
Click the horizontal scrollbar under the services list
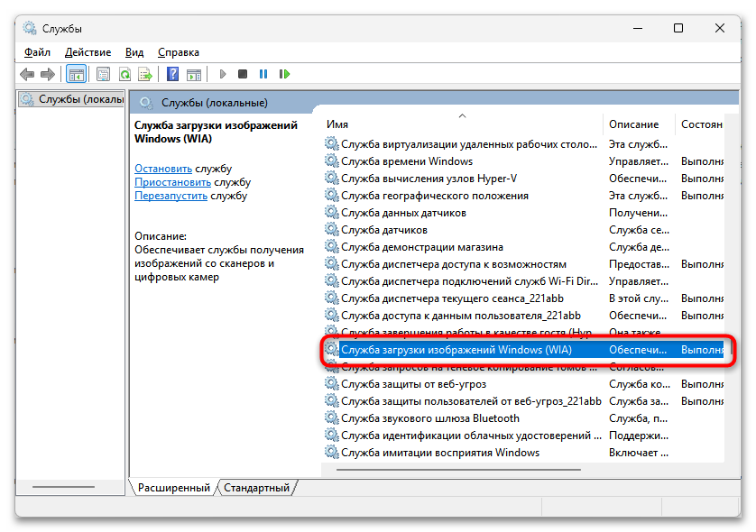coord(458,469)
